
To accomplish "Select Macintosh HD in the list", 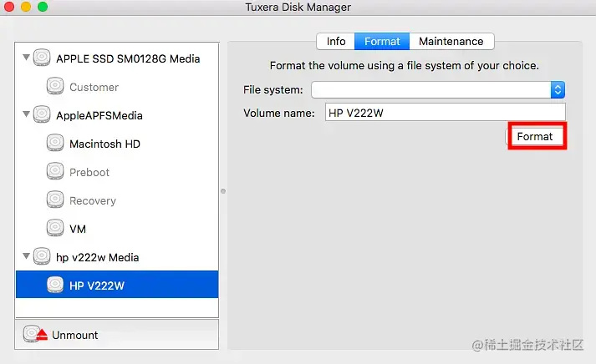I will tap(105, 144).
